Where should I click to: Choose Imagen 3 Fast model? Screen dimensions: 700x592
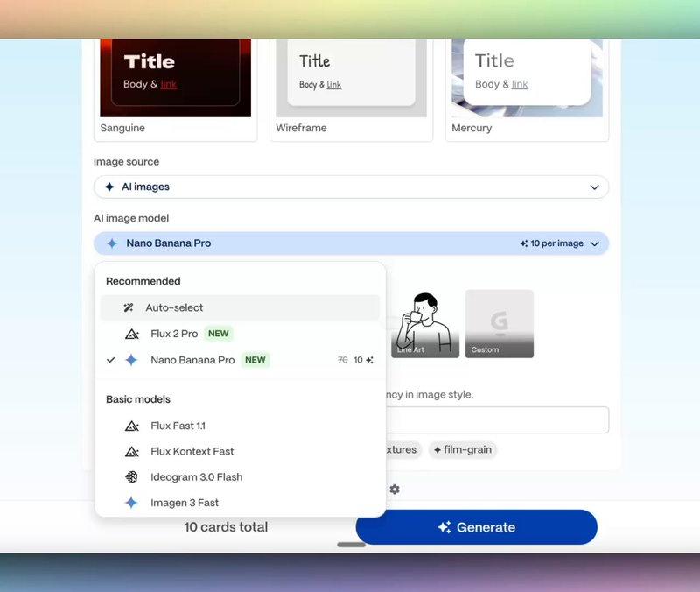(240, 503)
